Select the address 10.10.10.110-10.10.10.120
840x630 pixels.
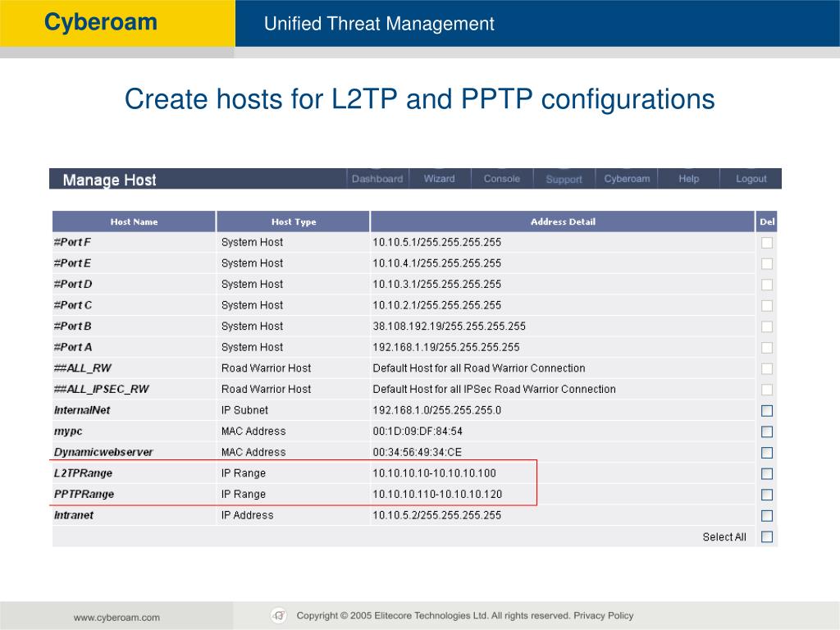point(437,494)
